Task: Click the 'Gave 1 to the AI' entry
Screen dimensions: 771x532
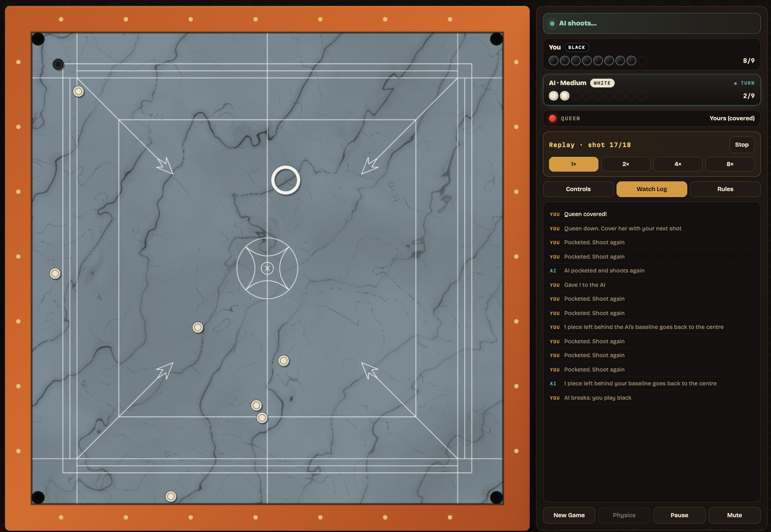Action: (x=652, y=285)
